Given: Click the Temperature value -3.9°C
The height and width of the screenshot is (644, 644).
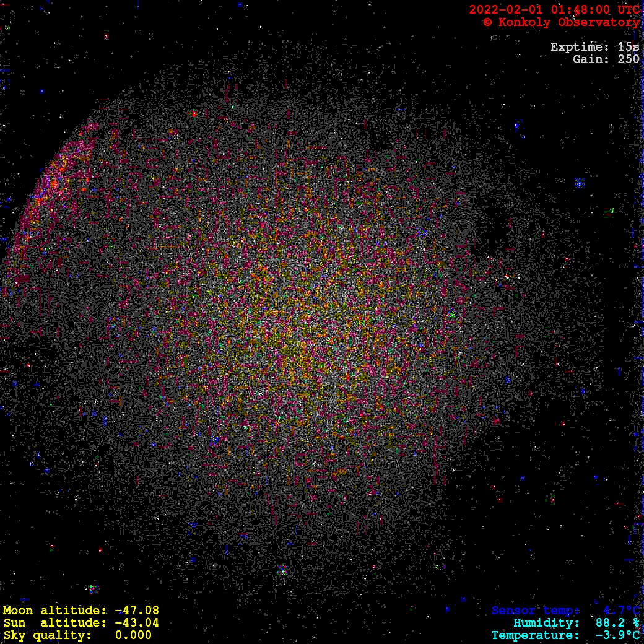Looking at the screenshot, I should tap(617, 635).
